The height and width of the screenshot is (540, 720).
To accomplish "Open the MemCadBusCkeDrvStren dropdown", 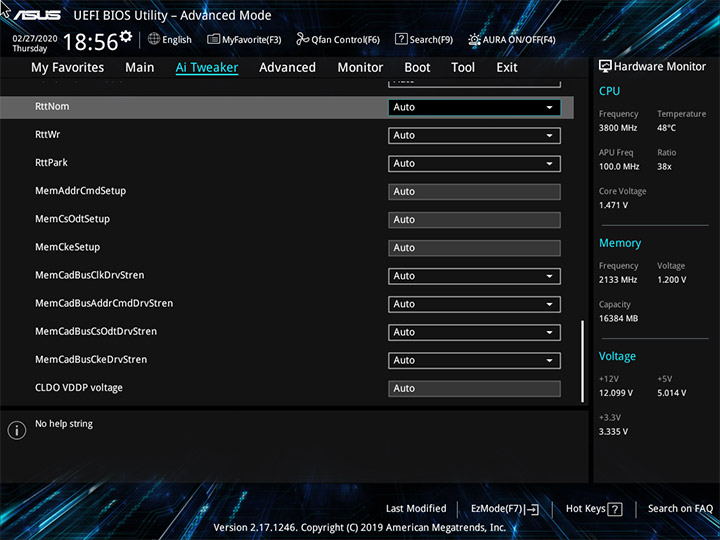I will (x=474, y=360).
